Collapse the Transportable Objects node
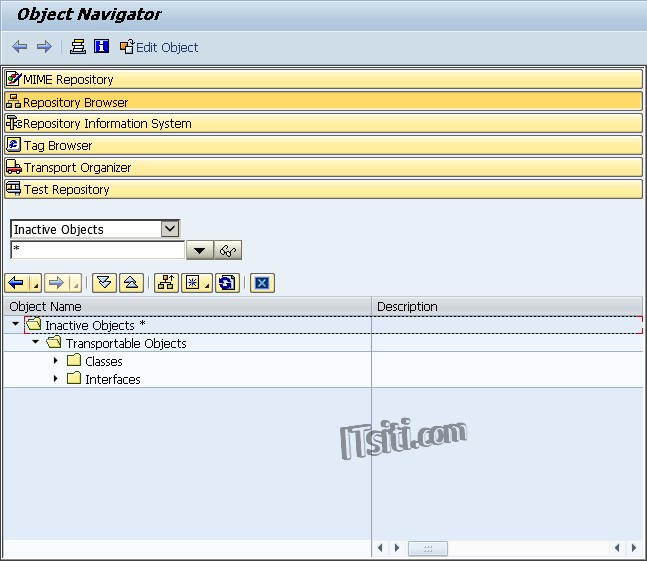This screenshot has width=647, height=561. [35, 342]
